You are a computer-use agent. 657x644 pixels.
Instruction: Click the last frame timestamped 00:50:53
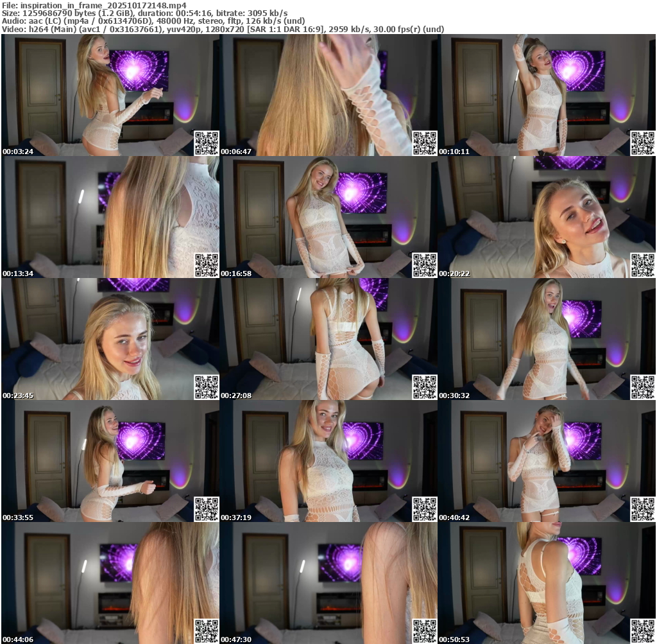pyautogui.click(x=547, y=583)
